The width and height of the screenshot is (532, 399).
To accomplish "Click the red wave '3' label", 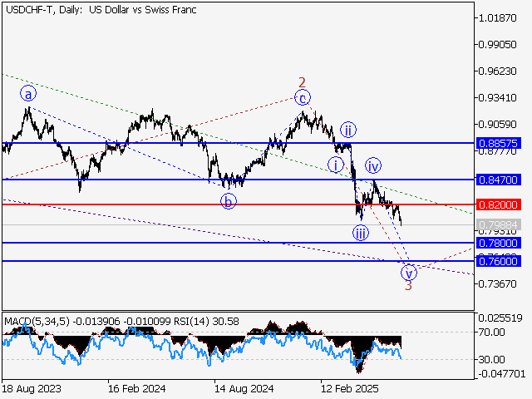I will tap(408, 286).
